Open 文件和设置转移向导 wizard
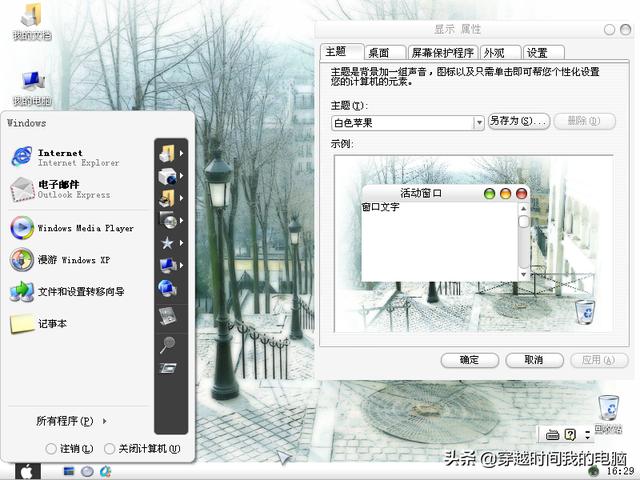This screenshot has width=640, height=480. tap(68, 291)
